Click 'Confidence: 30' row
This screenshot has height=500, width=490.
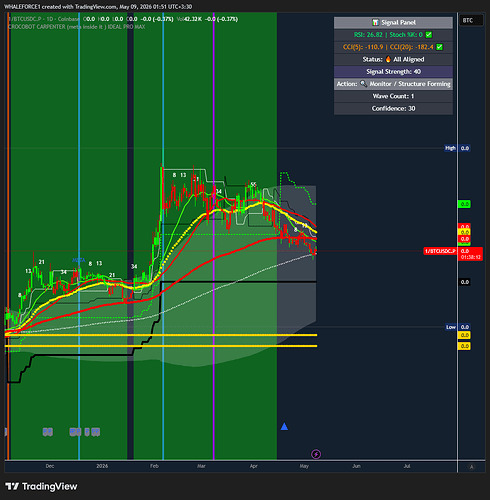coord(393,108)
